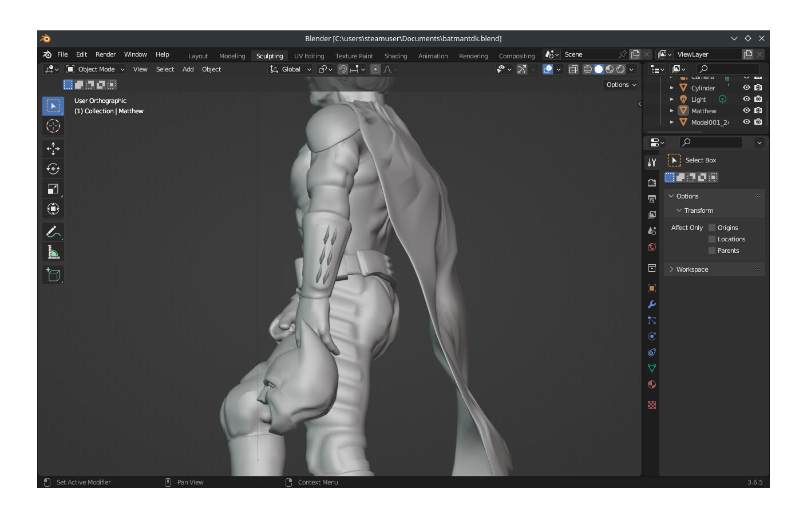Open the Physics properties tab
The width and height of the screenshot is (807, 532).
click(x=652, y=336)
